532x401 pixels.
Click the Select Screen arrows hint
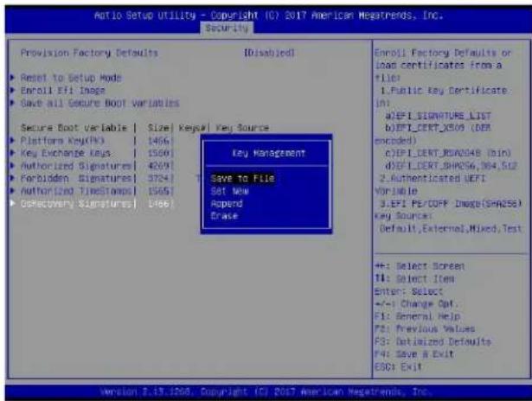click(420, 266)
